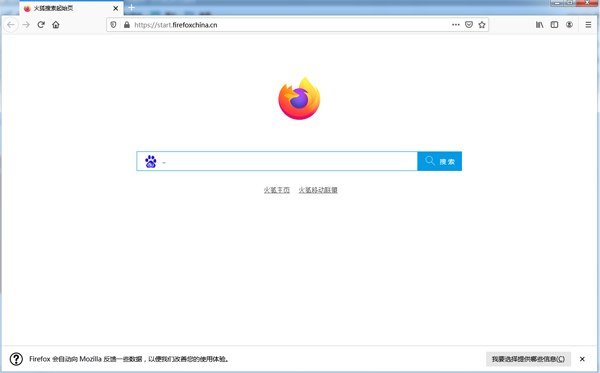Viewport: 600px width, 373px height.
Task: Toggle the sidebar view
Action: [x=554, y=25]
